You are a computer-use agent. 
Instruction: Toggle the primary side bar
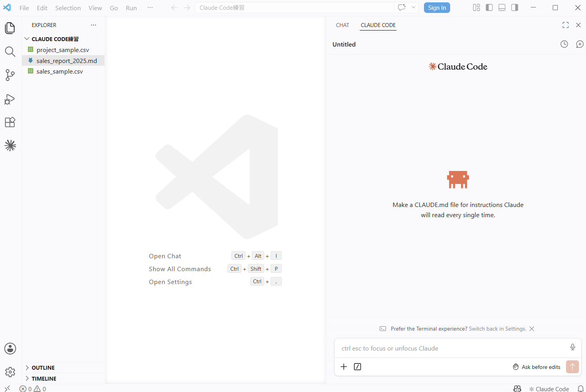[x=489, y=7]
